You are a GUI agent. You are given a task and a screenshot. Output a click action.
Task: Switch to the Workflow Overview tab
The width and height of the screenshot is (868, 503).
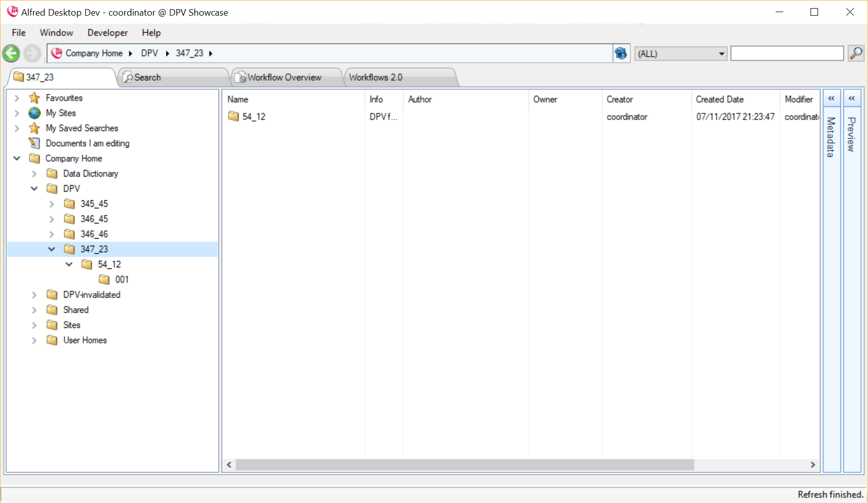284,77
